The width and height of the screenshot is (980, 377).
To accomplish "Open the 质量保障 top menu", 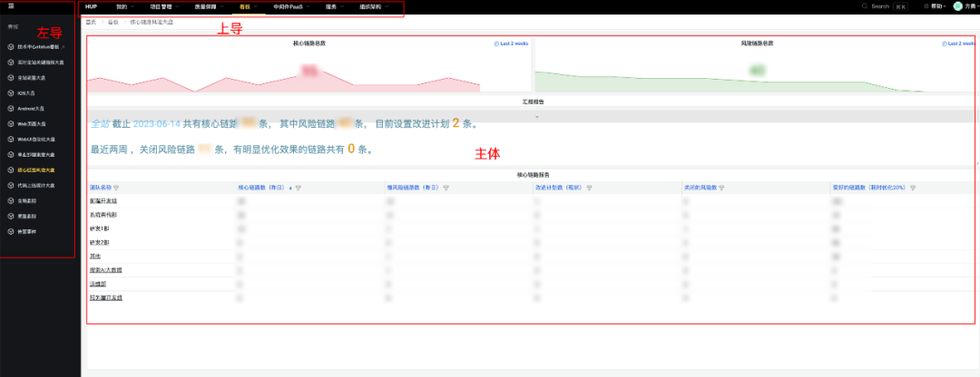I will 204,6.
